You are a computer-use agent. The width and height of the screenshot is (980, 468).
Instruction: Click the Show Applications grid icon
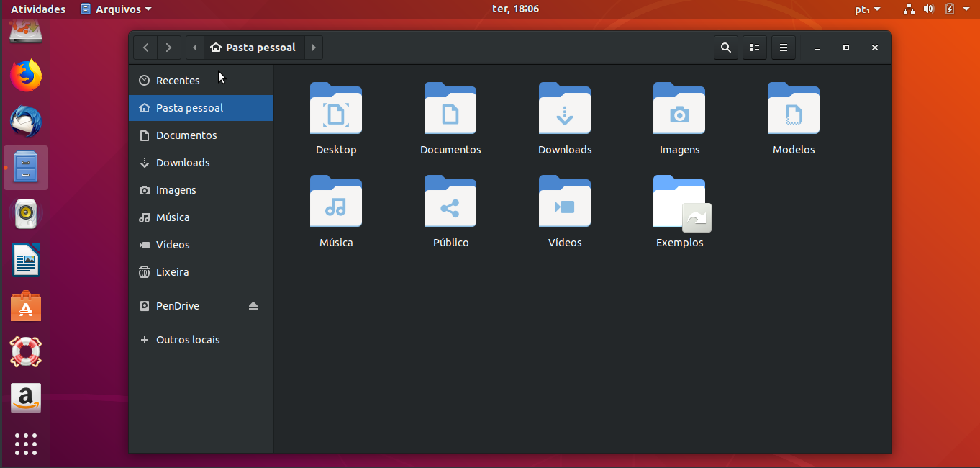[26, 444]
